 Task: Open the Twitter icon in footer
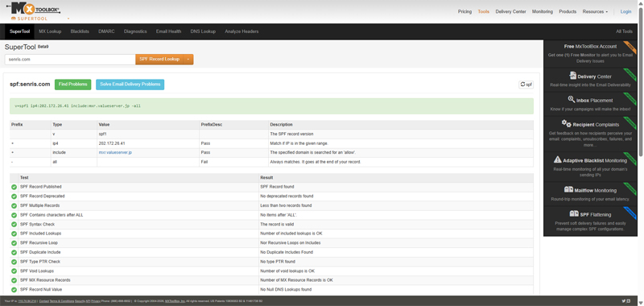point(623,301)
